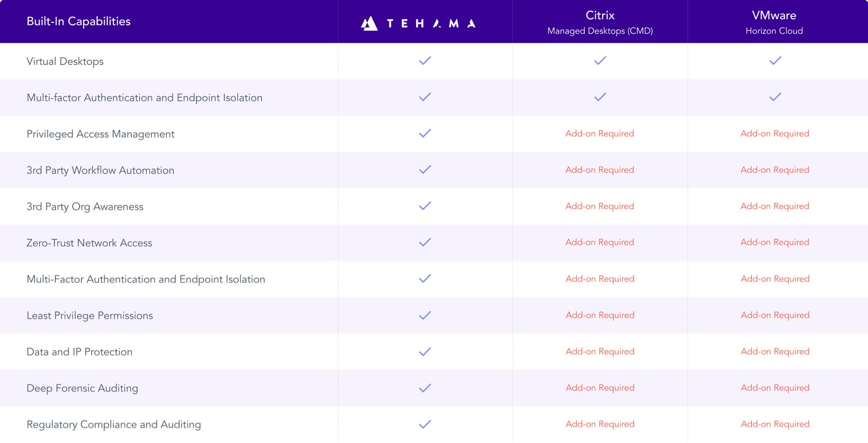
Task: Click the Tehama checkmark for Least Privilege Permissions
Action: (x=425, y=315)
